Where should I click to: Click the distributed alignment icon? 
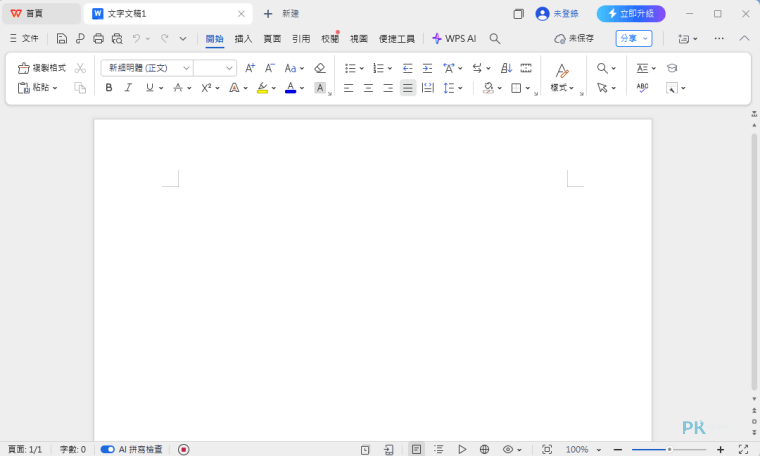click(428, 88)
